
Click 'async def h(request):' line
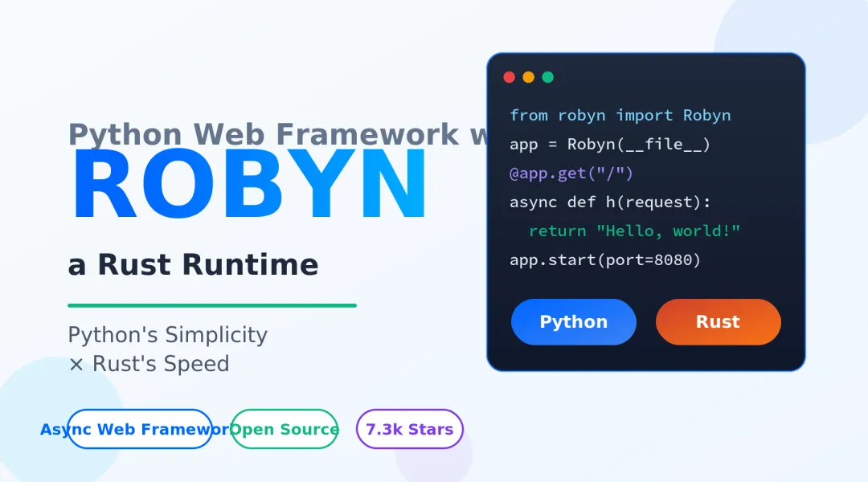[x=610, y=202]
